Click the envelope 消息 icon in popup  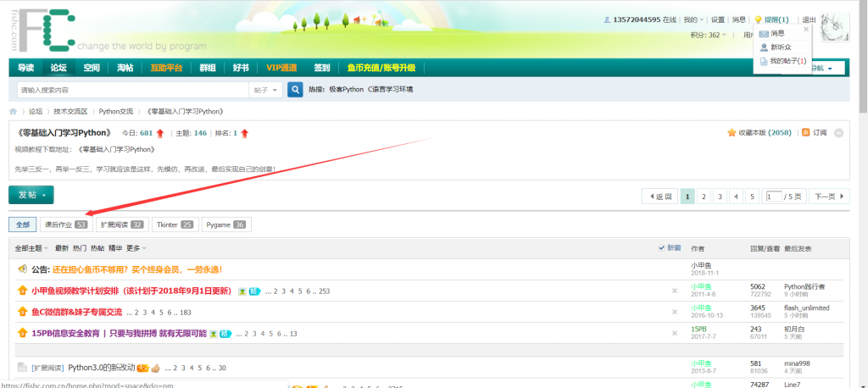point(764,34)
